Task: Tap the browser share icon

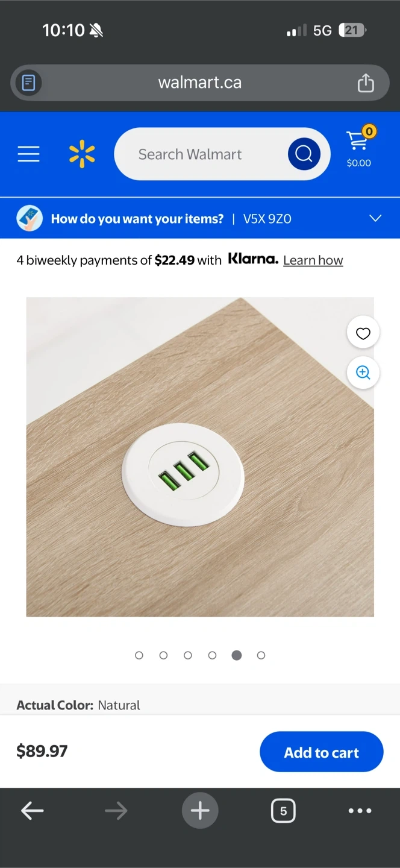Action: 366,83
